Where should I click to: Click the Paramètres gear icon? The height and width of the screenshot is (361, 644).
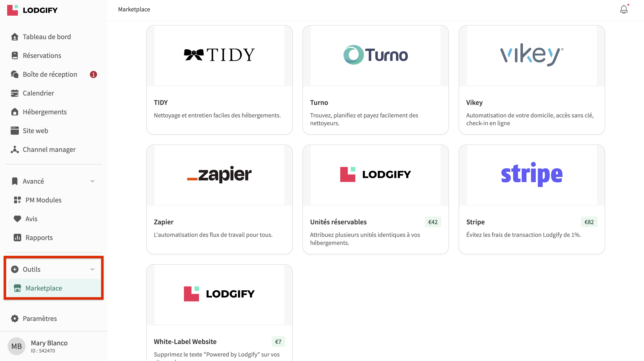(15, 319)
